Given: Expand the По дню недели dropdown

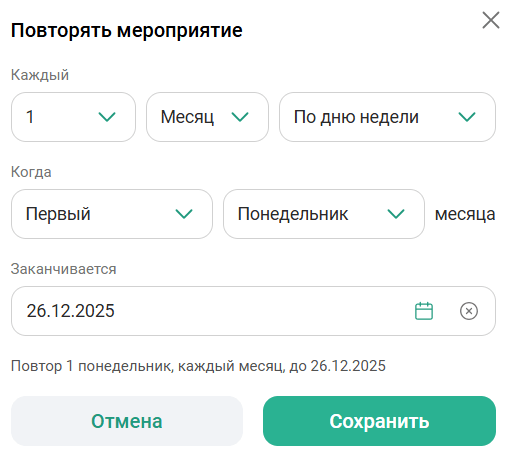Looking at the screenshot, I should click(x=387, y=117).
